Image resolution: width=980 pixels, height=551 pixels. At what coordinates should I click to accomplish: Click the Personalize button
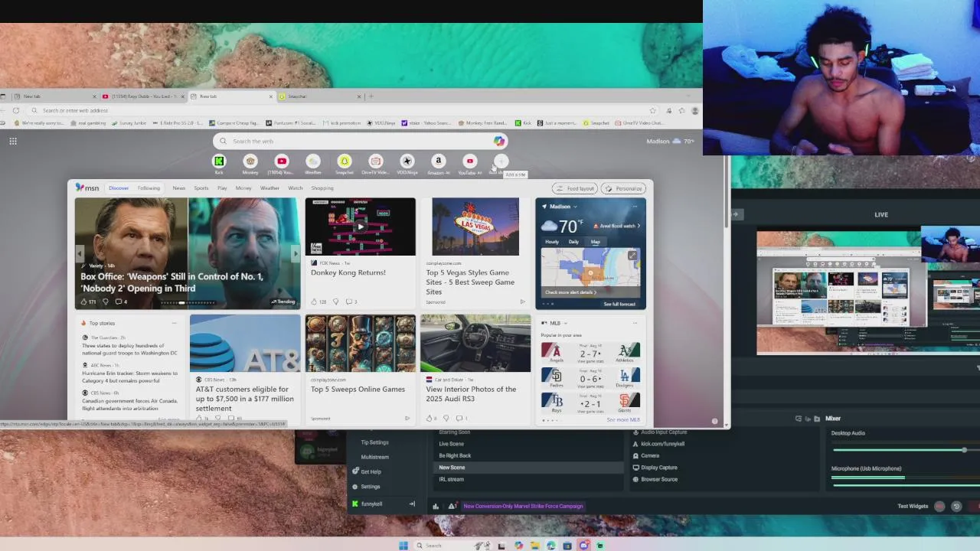pos(623,188)
